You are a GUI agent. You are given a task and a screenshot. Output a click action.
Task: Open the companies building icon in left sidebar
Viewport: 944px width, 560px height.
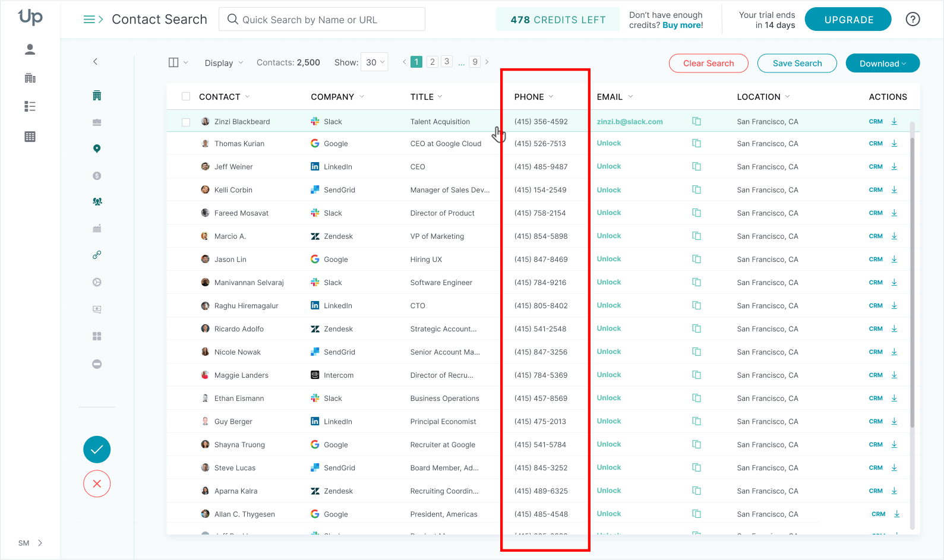pyautogui.click(x=30, y=78)
